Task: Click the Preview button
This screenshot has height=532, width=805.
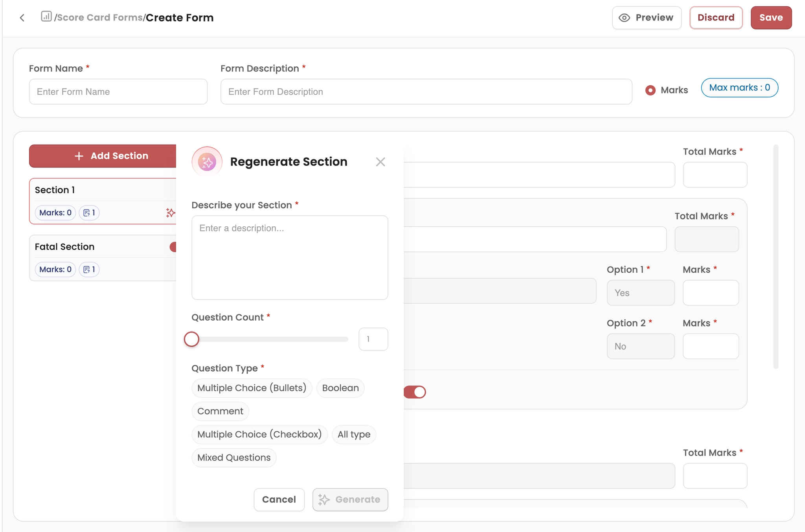Action: [647, 18]
